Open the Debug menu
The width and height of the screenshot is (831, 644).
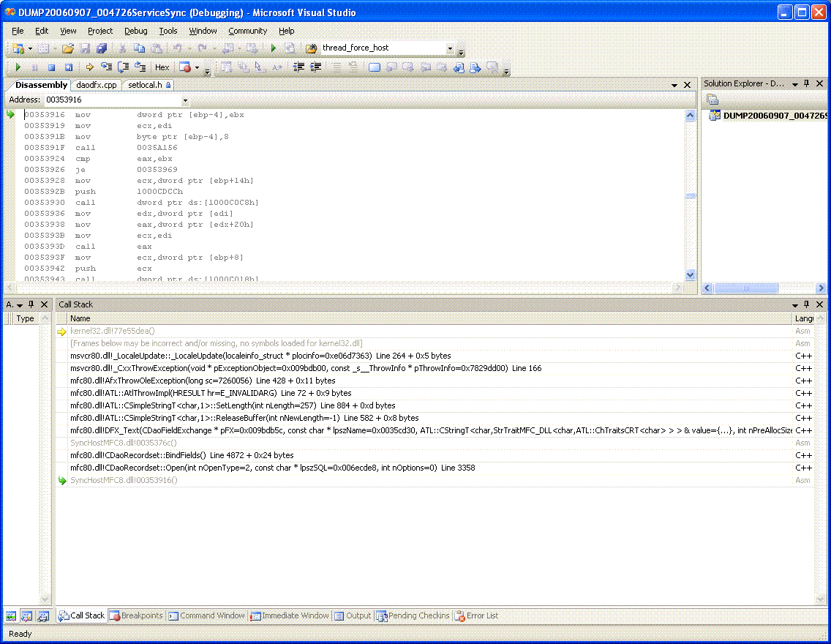135,31
